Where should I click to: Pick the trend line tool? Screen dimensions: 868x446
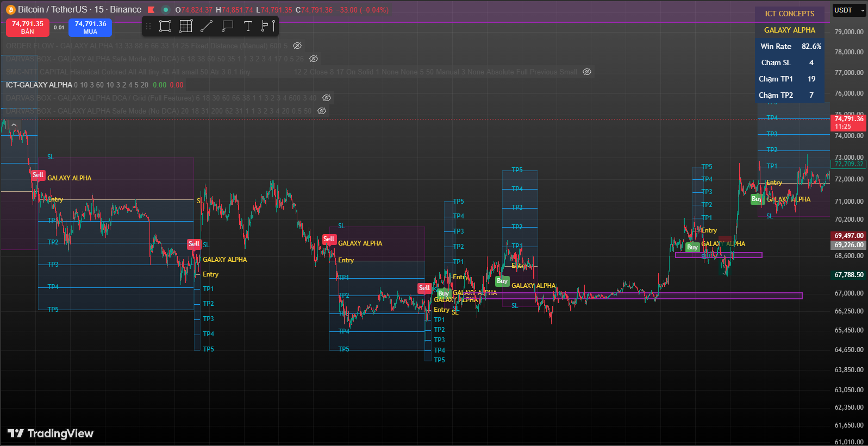(207, 26)
